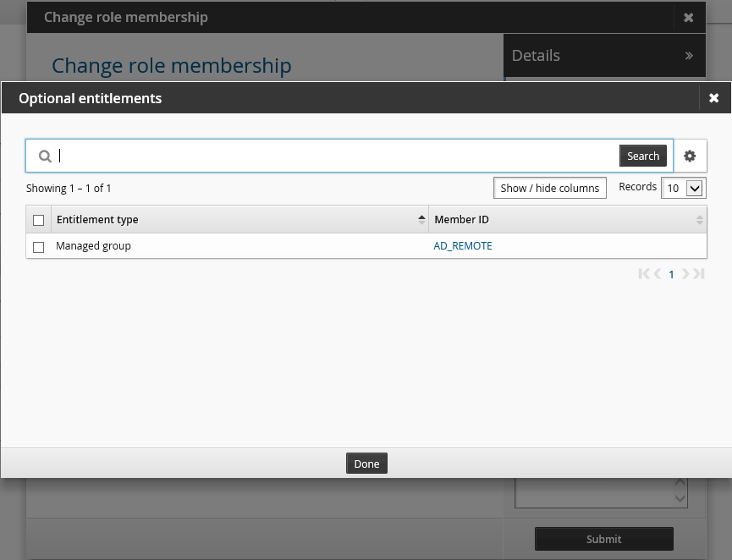The height and width of the screenshot is (560, 732).
Task: Sort by the Entitlement type column
Action: tap(97, 220)
